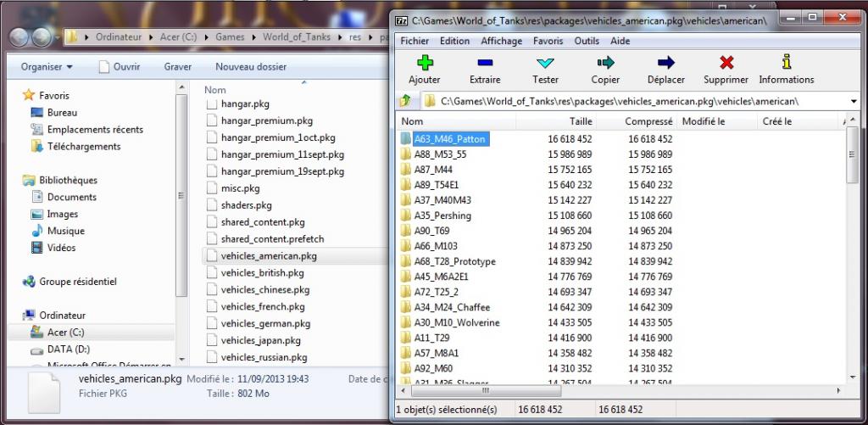
Task: Collapse the Favoris section in navigation pane
Action: point(17,96)
